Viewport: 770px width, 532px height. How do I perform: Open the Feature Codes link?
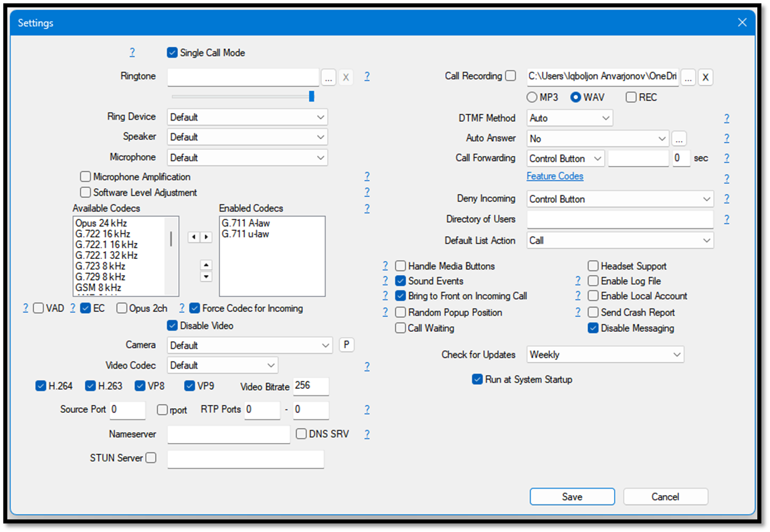[555, 176]
